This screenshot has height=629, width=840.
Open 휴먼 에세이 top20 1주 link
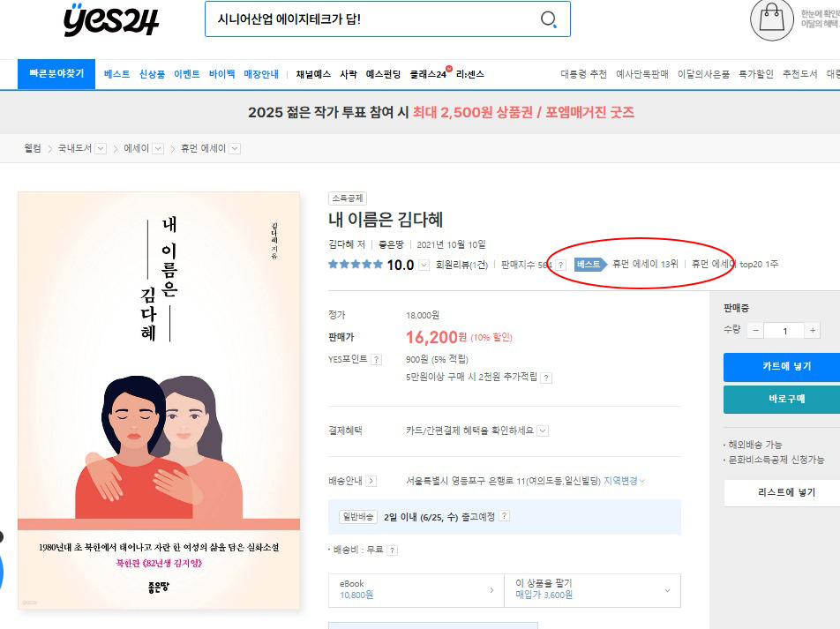(734, 264)
